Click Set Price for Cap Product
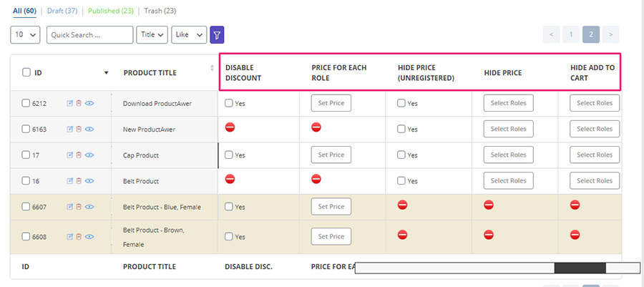This screenshot has width=644, height=287. tap(331, 155)
